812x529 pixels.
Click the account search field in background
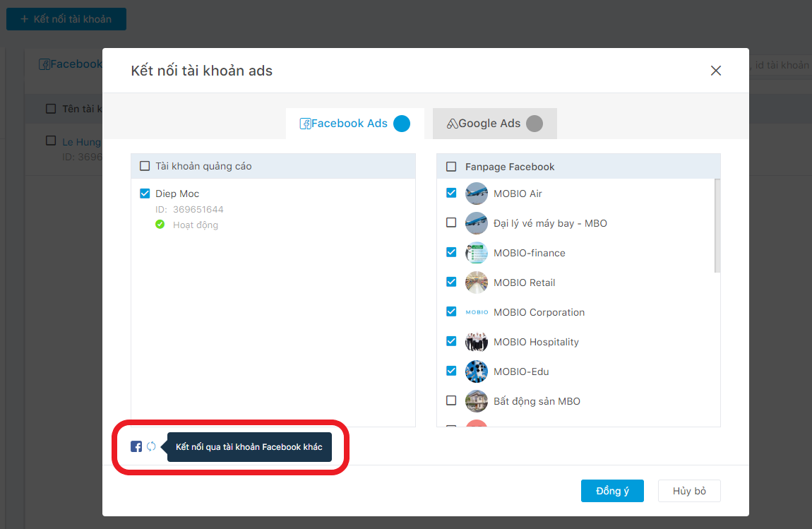(x=781, y=65)
